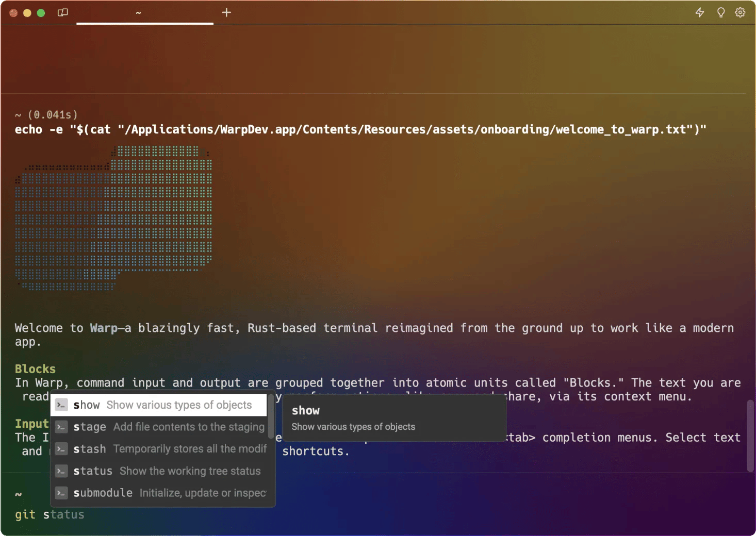The height and width of the screenshot is (536, 756).
Task: Click the terminal icon beside the stash suggestion
Action: (x=61, y=448)
